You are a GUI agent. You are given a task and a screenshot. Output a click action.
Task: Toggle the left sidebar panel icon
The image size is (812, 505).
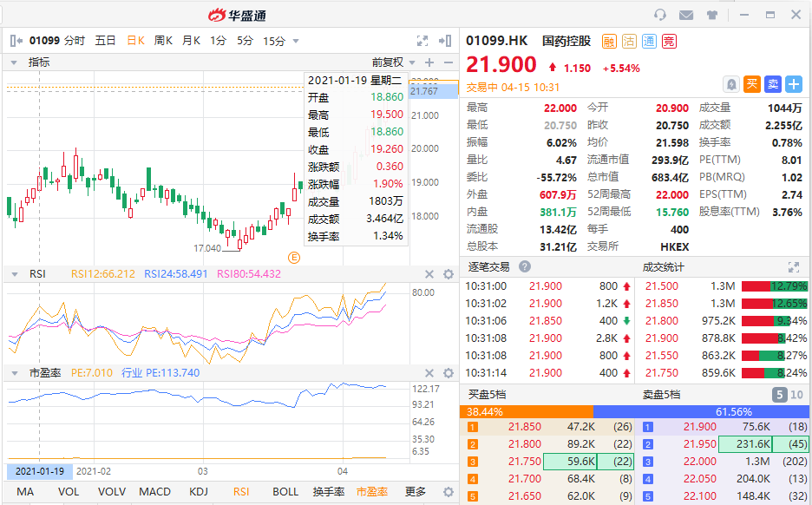click(15, 41)
